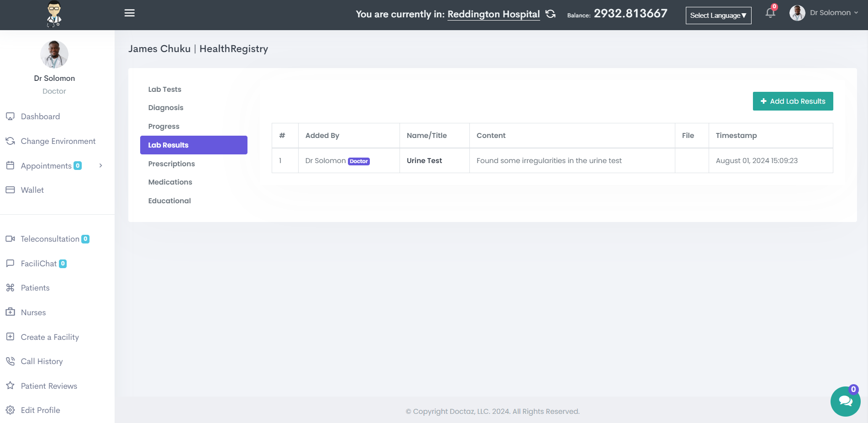Expand the Dr Solomon user menu
868x423 pixels.
tap(824, 13)
